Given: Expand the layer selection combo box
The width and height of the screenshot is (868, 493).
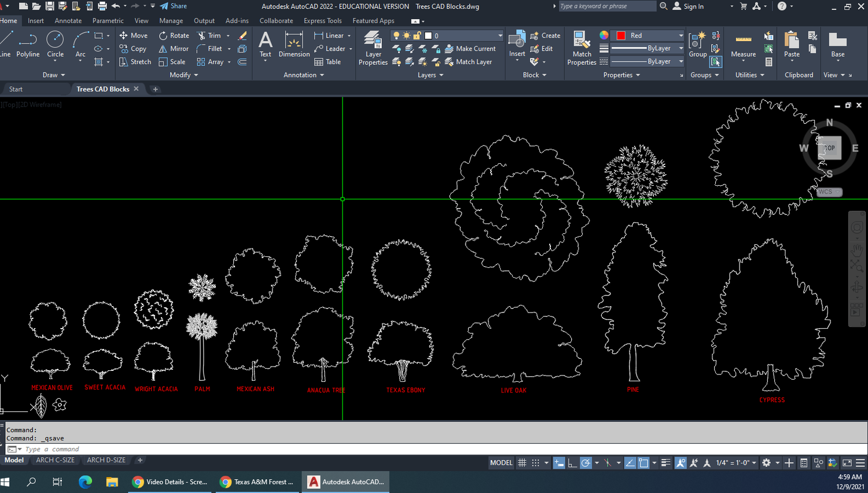Looking at the screenshot, I should (x=499, y=35).
